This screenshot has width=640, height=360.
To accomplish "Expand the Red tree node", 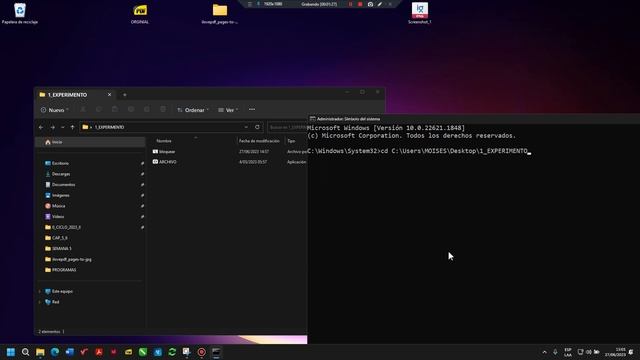I will pyautogui.click(x=40, y=302).
